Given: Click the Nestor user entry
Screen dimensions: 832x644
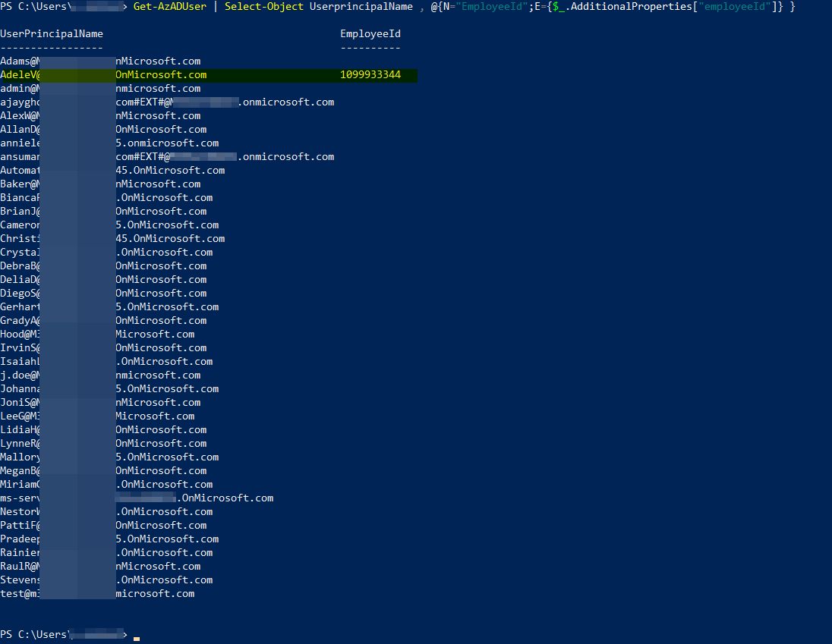Looking at the screenshot, I should [106, 511].
